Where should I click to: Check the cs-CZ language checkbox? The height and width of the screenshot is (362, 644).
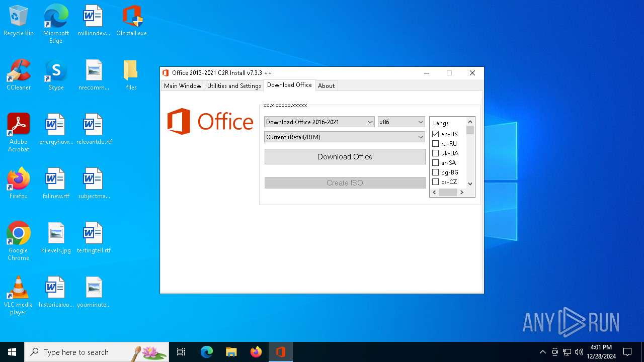[x=436, y=182]
